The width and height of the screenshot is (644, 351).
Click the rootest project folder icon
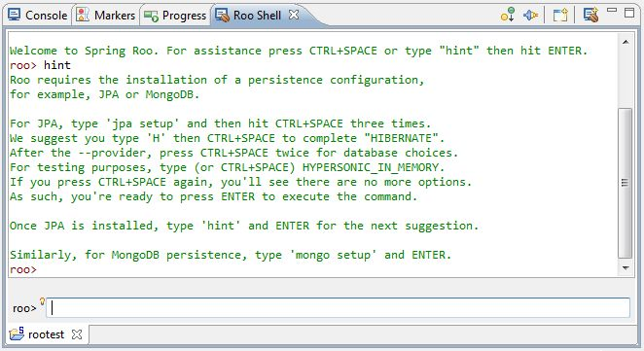coord(17,333)
